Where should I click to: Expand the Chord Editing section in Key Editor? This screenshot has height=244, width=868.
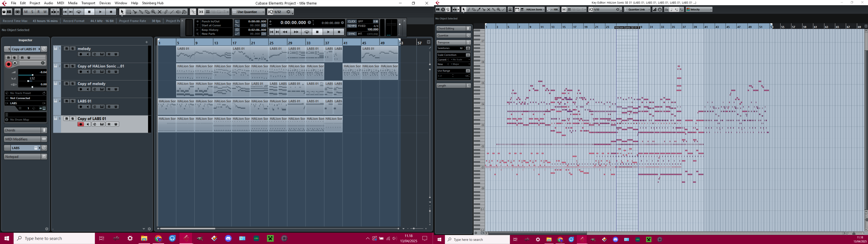[x=453, y=28]
